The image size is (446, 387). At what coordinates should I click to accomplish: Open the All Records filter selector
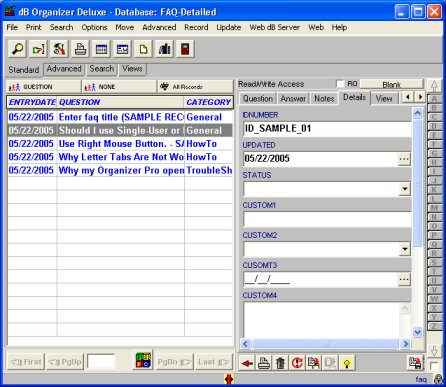(x=195, y=87)
